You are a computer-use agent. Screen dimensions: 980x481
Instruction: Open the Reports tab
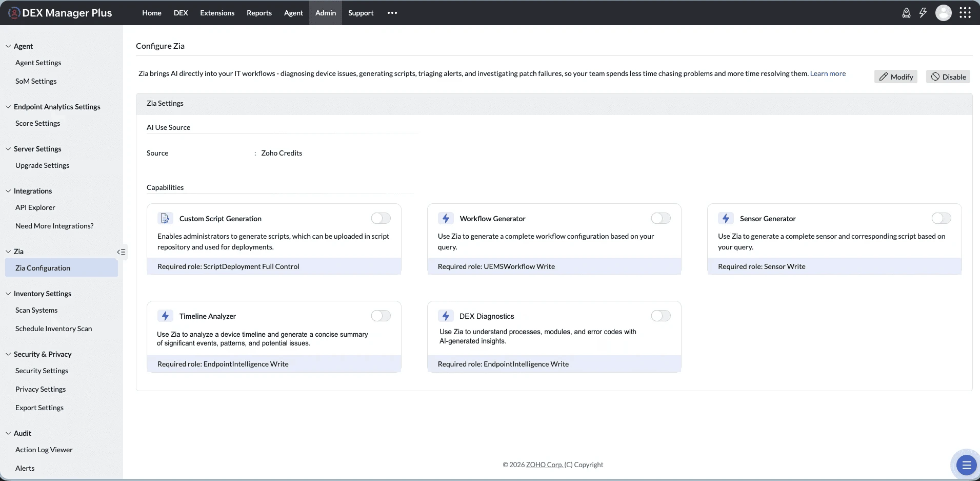coord(259,13)
